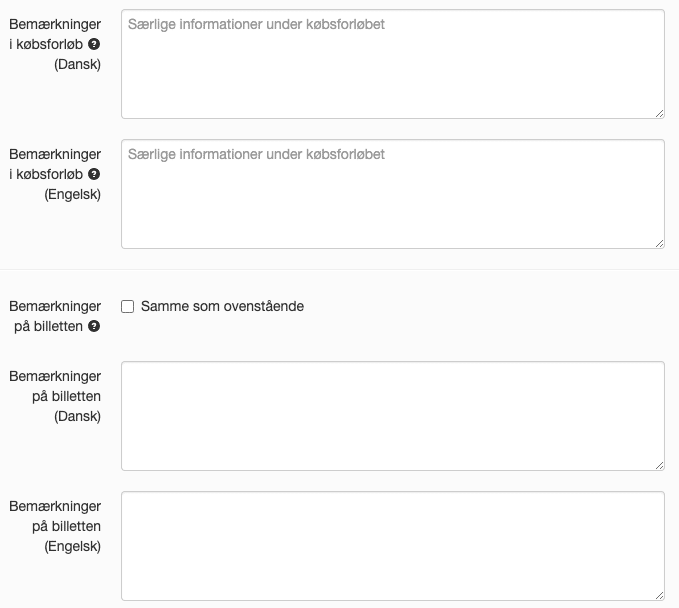The width and height of the screenshot is (679, 608).
Task: Grab resize handle of billetten (Dansk) textarea
Action: 659,466
